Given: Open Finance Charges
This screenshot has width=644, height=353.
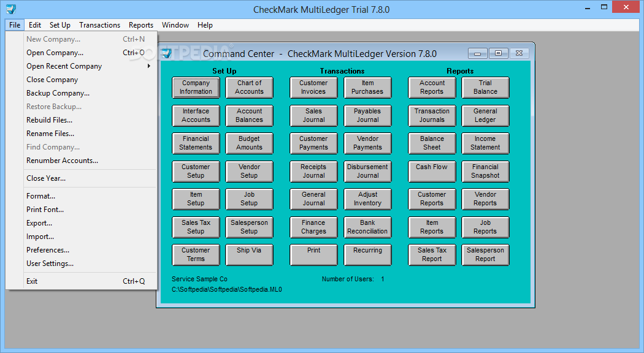Looking at the screenshot, I should pos(314,227).
